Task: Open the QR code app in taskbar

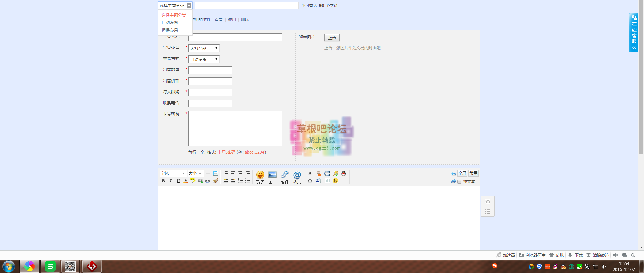Action: pyautogui.click(x=70, y=267)
